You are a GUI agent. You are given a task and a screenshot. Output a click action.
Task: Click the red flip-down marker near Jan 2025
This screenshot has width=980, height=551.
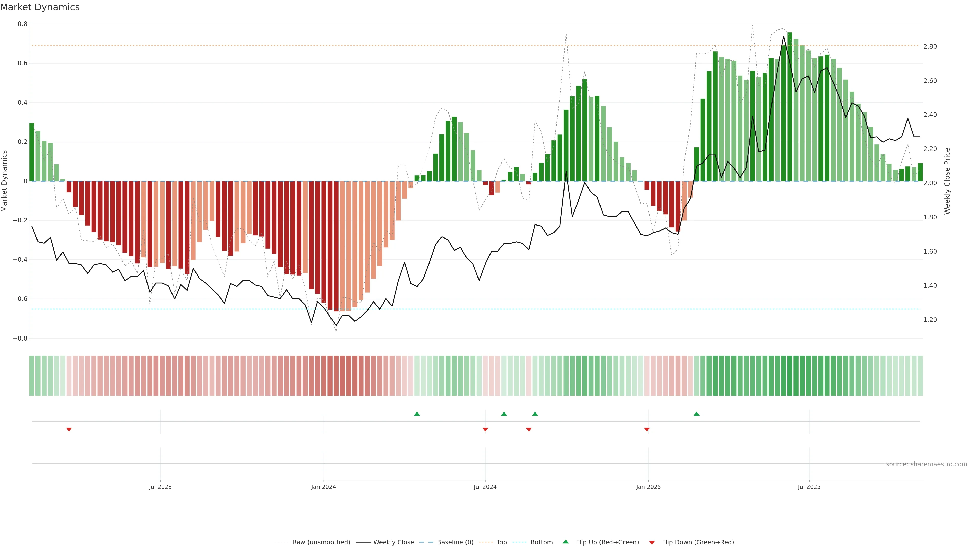pos(647,429)
